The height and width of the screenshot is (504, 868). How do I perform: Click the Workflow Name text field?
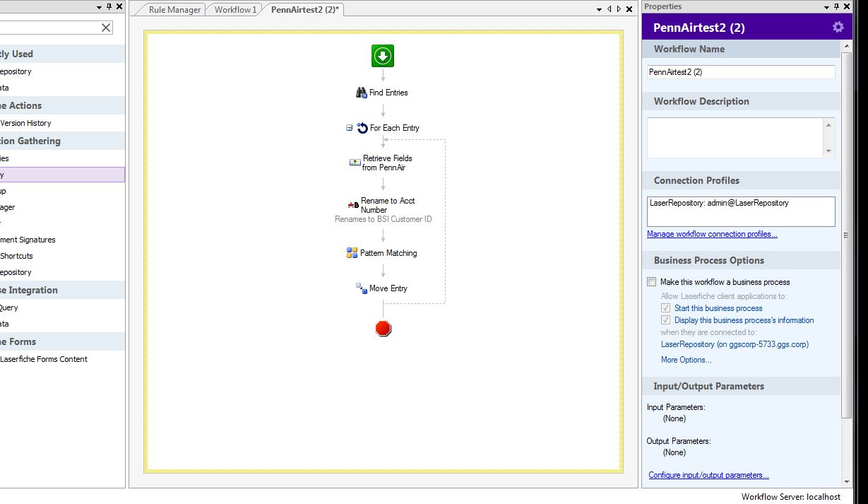click(740, 72)
